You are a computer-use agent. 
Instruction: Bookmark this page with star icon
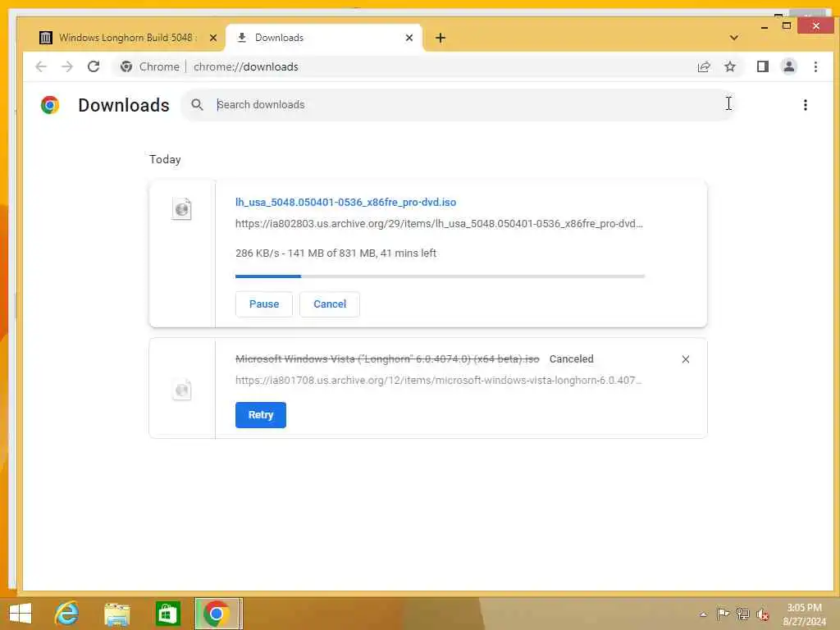tap(729, 66)
